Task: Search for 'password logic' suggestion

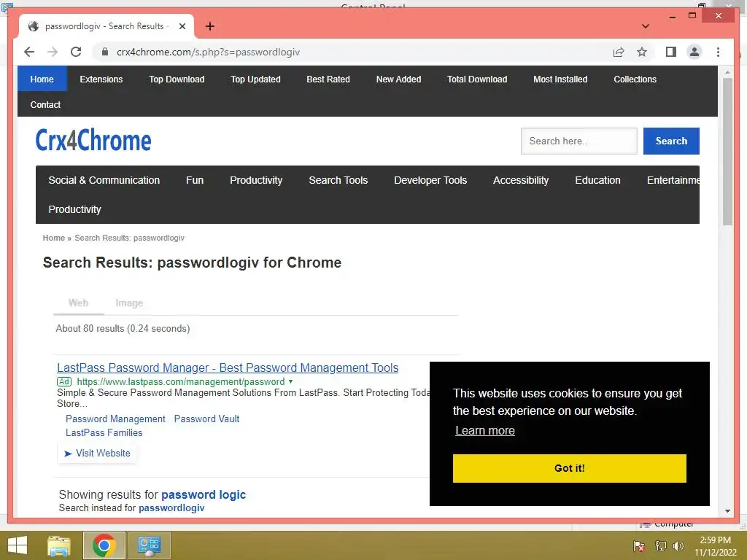Action: [x=204, y=495]
